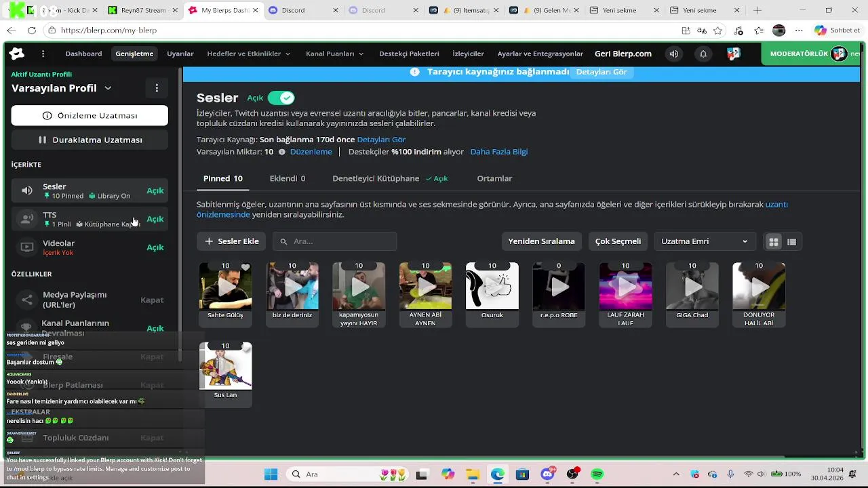Open the Uyarılar menu item
868x488 pixels.
180,54
